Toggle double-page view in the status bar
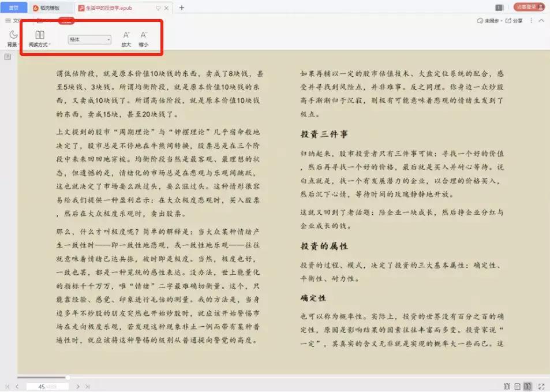Viewport: 550px width, 392px height. click(x=527, y=386)
